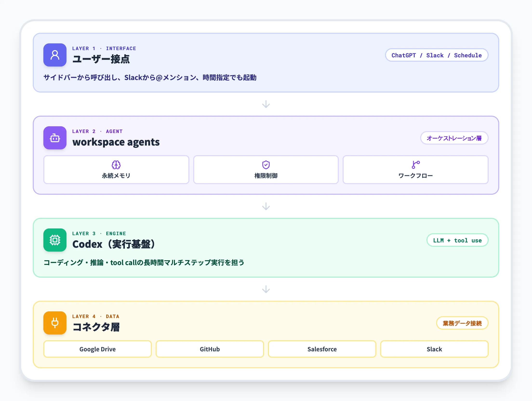Expand the コネクタ層 data section
Screen dimensions: 532x401
pyautogui.click(x=96, y=327)
